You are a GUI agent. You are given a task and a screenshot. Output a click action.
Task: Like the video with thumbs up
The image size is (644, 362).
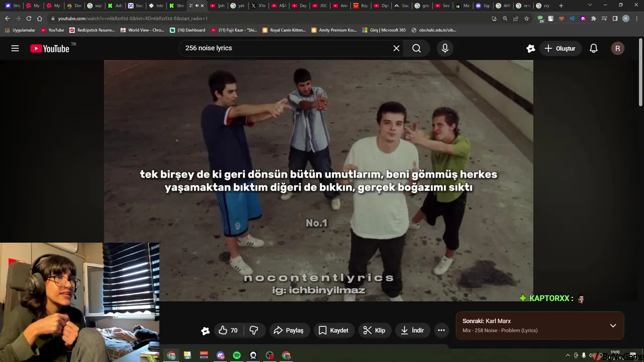[228, 330]
